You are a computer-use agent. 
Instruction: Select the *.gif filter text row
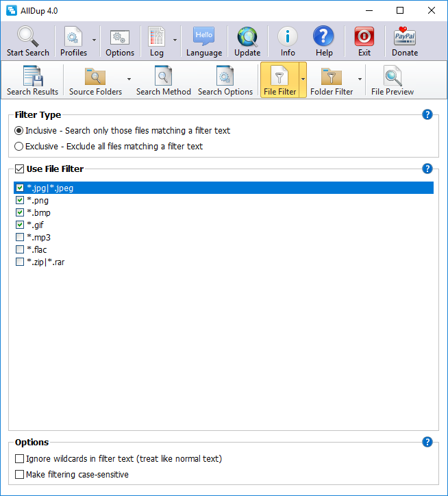click(35, 225)
